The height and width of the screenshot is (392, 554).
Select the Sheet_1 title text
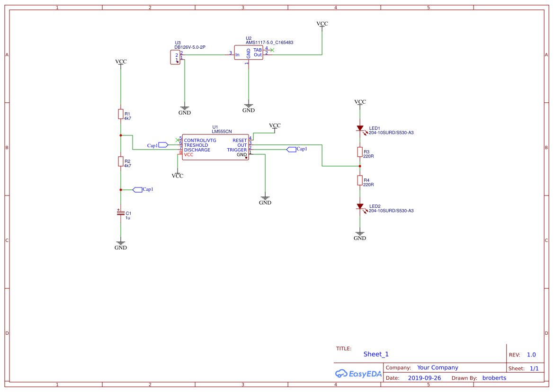pos(376,354)
